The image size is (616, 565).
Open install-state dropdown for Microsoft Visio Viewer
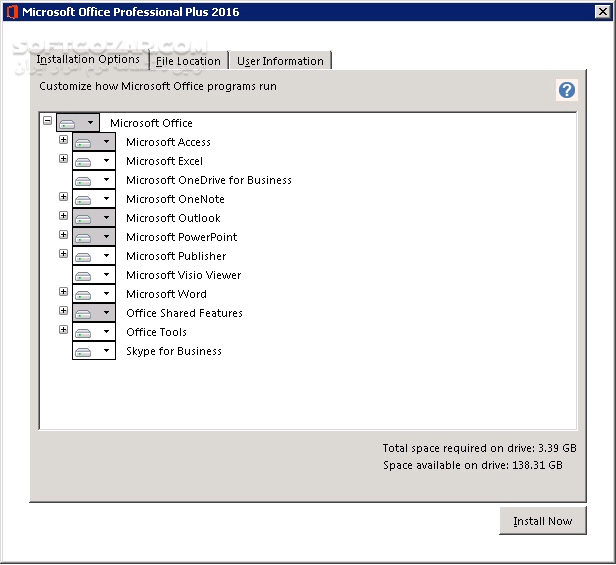94,275
